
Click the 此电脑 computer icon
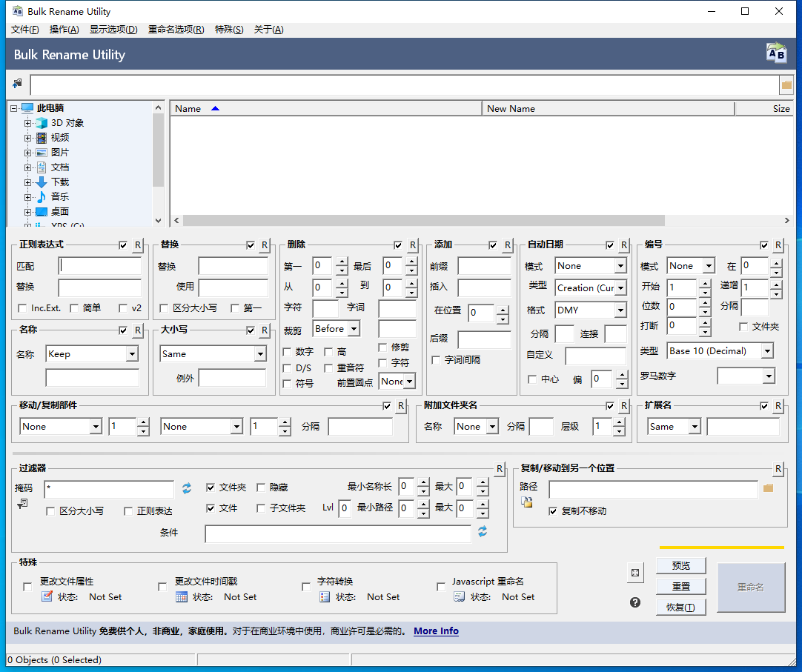[27, 108]
